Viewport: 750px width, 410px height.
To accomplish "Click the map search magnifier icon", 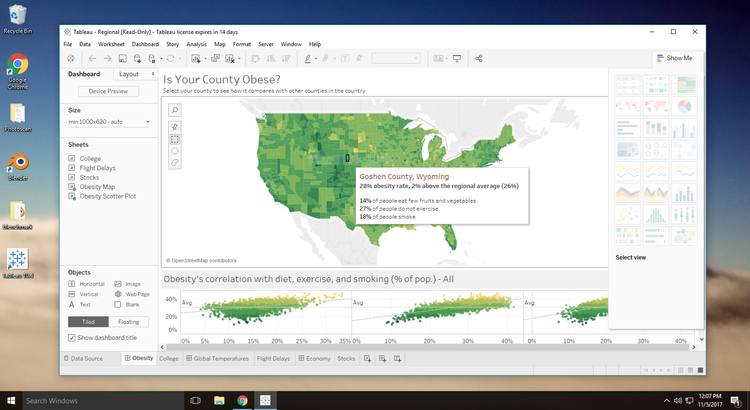I will click(175, 110).
